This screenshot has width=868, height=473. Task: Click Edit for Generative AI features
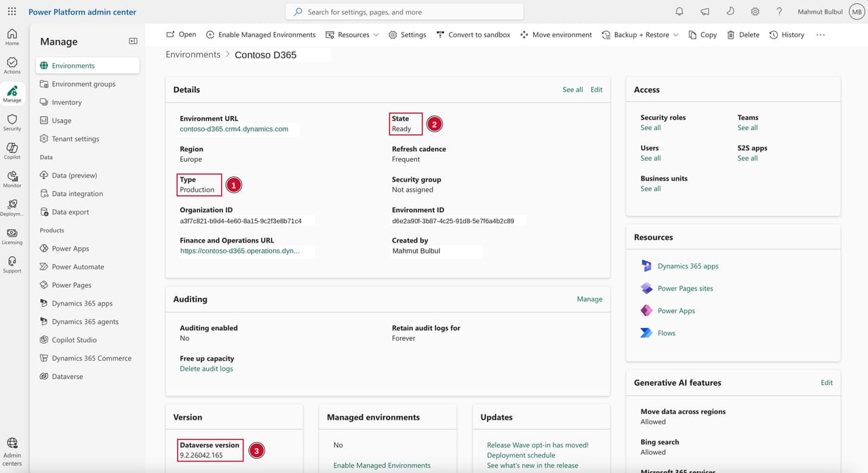827,383
